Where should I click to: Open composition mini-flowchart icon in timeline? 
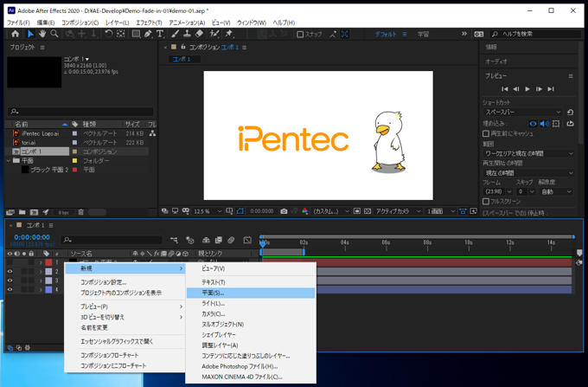pos(174,240)
